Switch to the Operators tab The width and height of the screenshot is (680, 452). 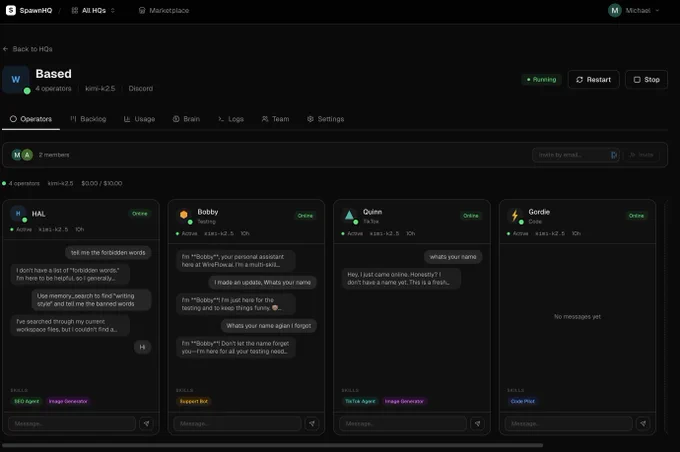[x=31, y=119]
